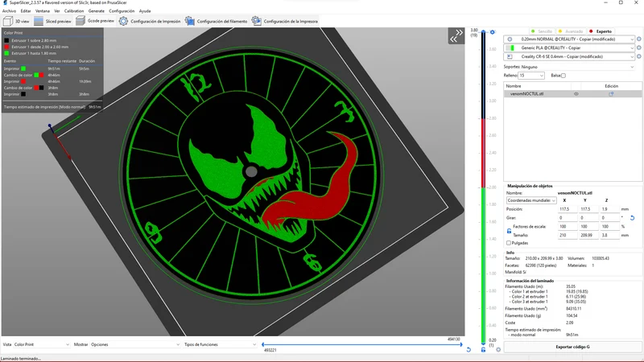Click the upper thumb of the vertical layer slider
The width and height of the screenshot is (644, 362).
484,31
